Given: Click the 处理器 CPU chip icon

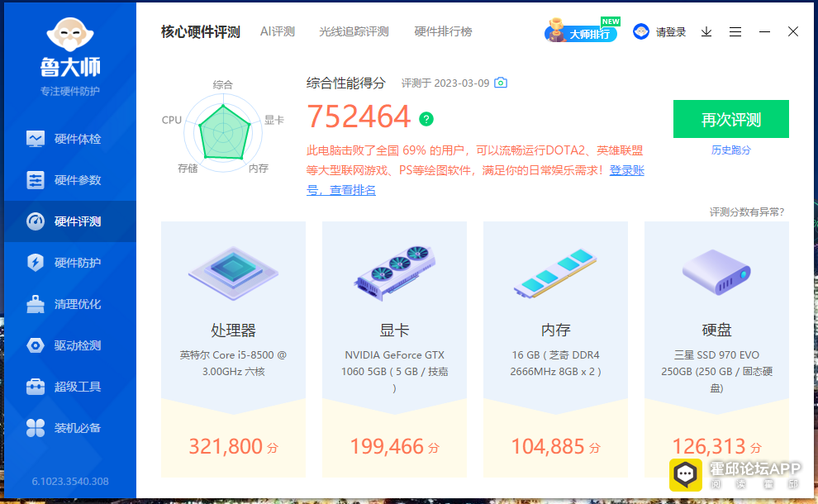Looking at the screenshot, I should 233,273.
